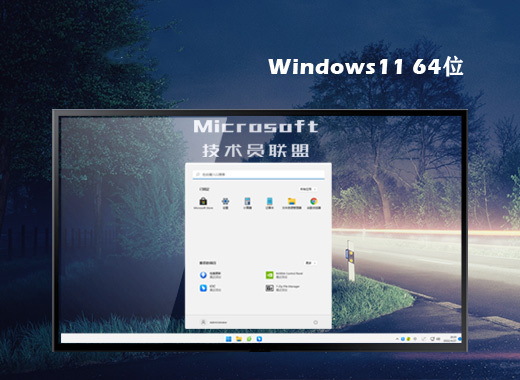Screen dimensions: 520x380
Task: Open the Administrator user account menu
Action: (x=214, y=322)
